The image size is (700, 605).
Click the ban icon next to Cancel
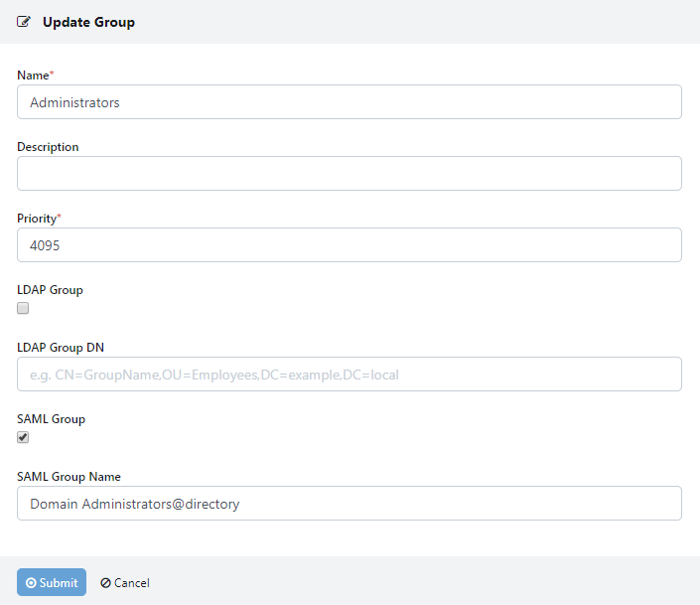(105, 583)
